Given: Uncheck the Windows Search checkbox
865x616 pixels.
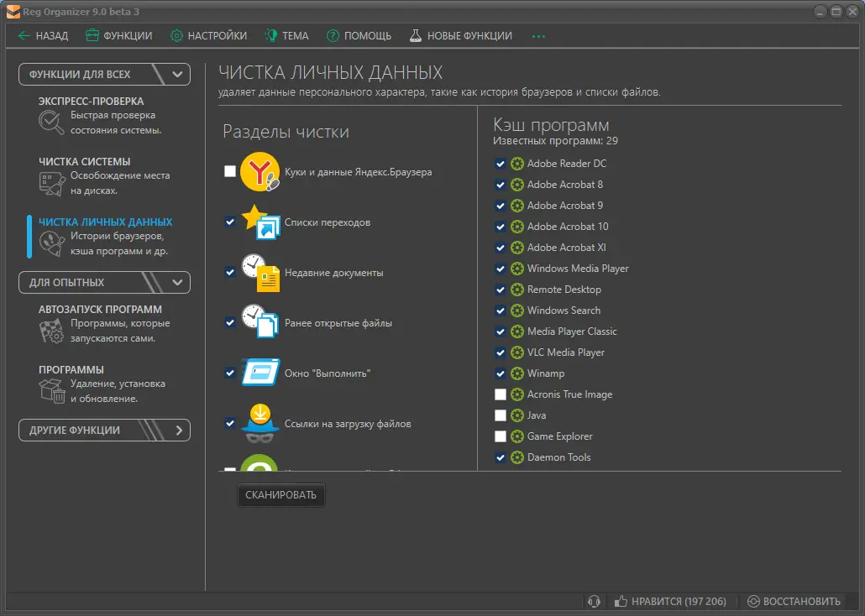Looking at the screenshot, I should click(x=501, y=311).
